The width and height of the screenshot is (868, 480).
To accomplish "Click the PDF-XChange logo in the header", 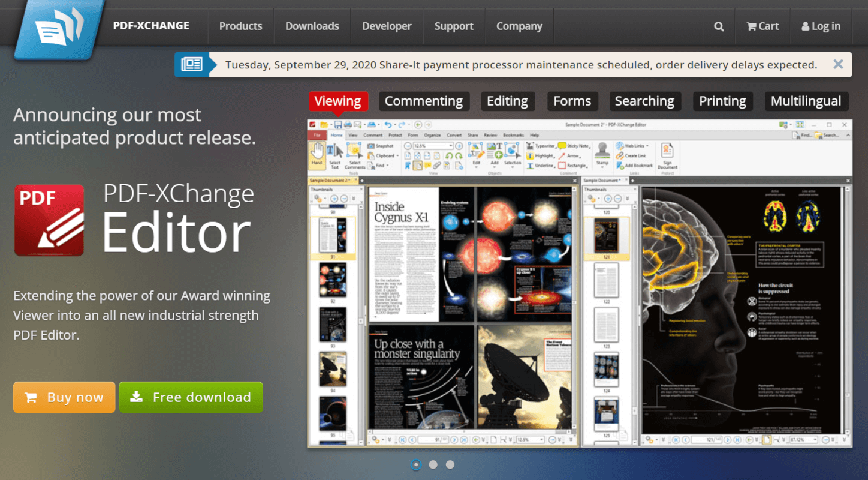I will click(59, 29).
